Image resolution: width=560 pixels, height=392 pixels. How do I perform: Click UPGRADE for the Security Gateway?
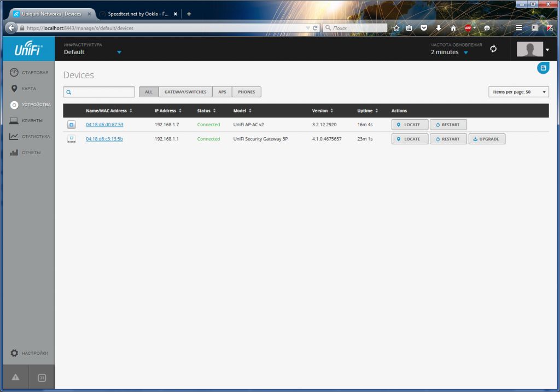coord(487,139)
